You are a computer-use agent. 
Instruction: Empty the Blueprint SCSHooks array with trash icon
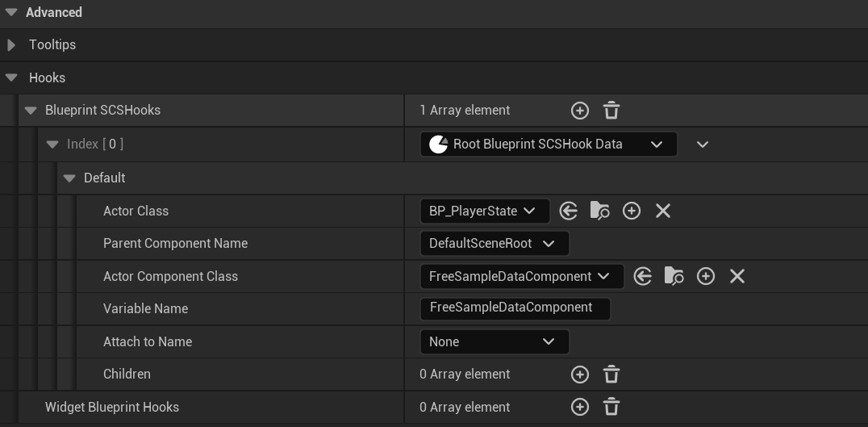(611, 111)
